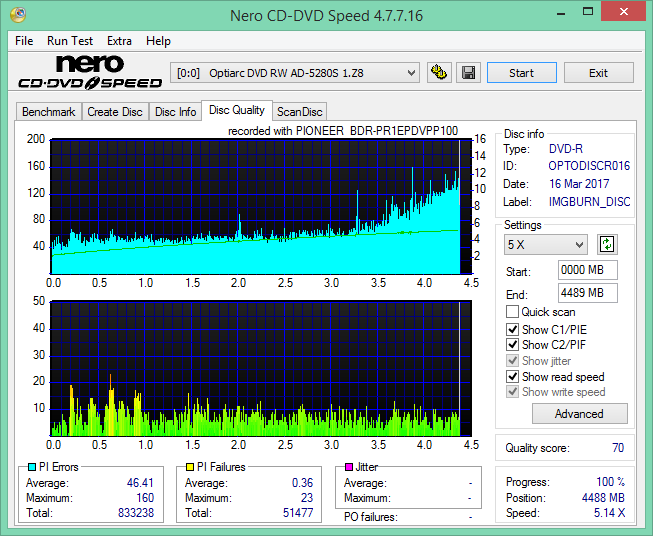Click the disc ID OPTODISCR016 text
The image size is (653, 536).
[x=589, y=166]
